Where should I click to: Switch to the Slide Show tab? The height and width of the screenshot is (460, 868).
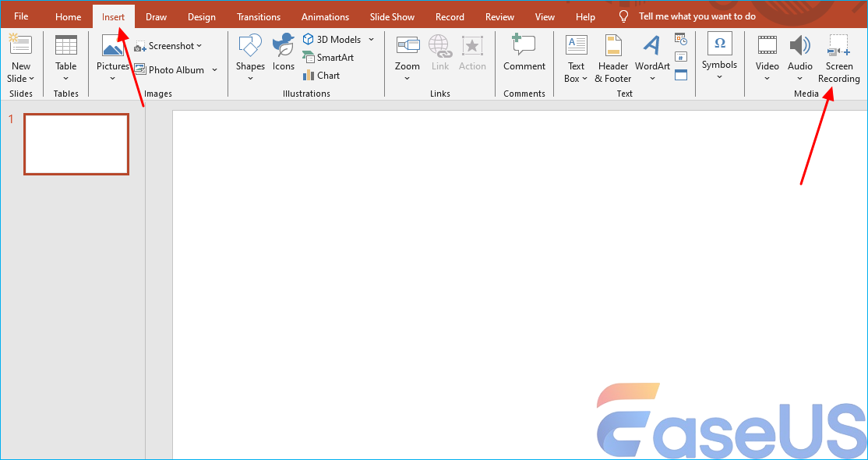(x=392, y=16)
